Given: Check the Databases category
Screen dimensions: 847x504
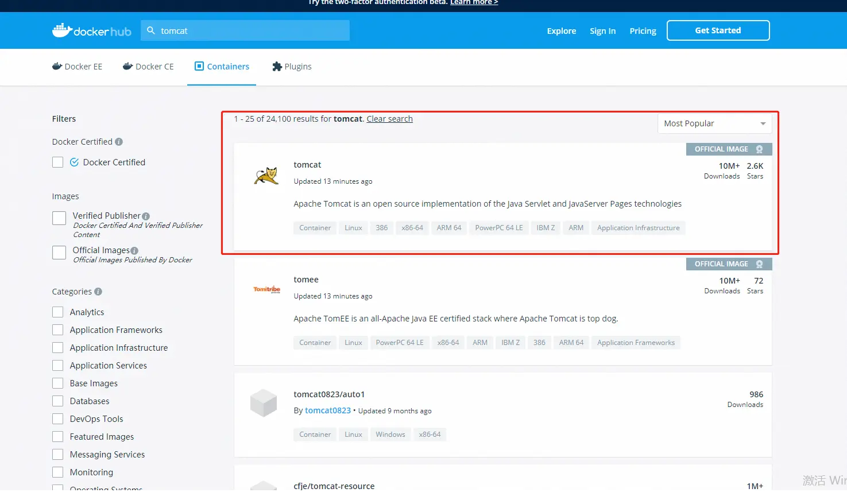Looking at the screenshot, I should pyautogui.click(x=57, y=401).
